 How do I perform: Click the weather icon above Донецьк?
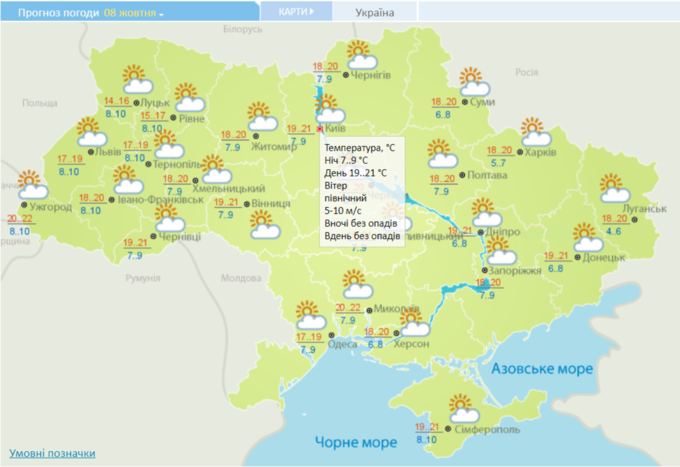tap(587, 237)
